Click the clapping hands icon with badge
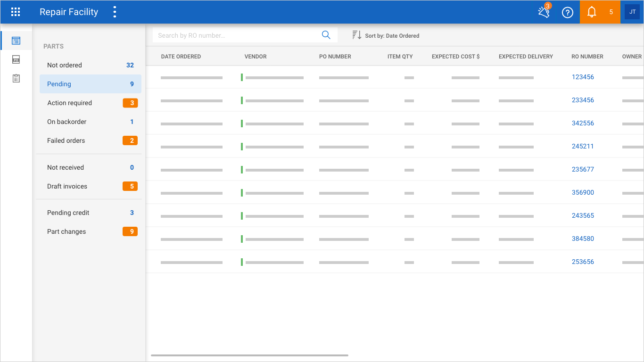Image resolution: width=644 pixels, height=362 pixels. pyautogui.click(x=545, y=12)
